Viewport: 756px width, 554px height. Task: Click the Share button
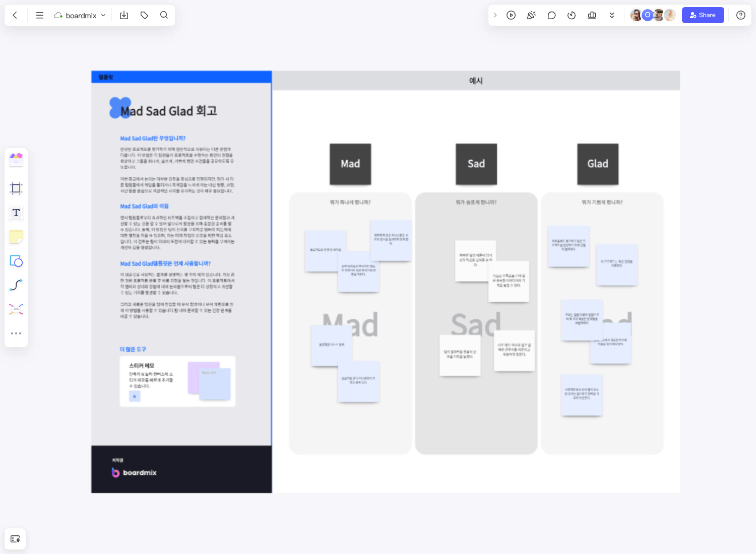(703, 15)
